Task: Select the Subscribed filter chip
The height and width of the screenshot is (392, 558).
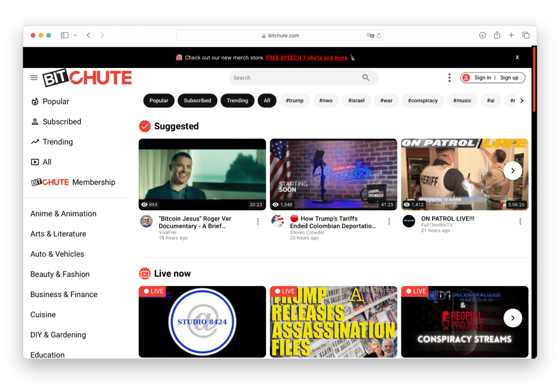Action: (197, 101)
